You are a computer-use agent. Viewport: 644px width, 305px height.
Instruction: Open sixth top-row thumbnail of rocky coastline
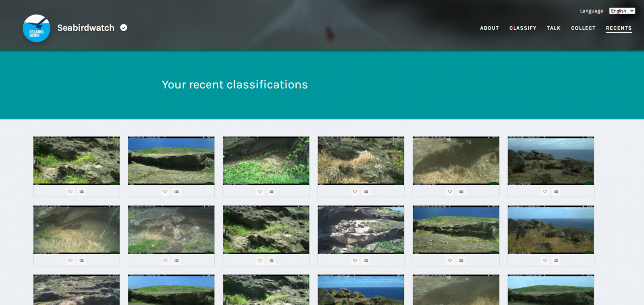pos(551,161)
